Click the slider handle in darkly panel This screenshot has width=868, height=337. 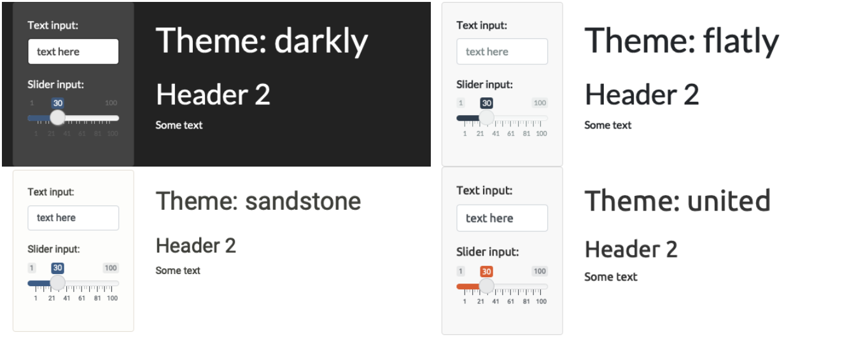click(x=58, y=118)
